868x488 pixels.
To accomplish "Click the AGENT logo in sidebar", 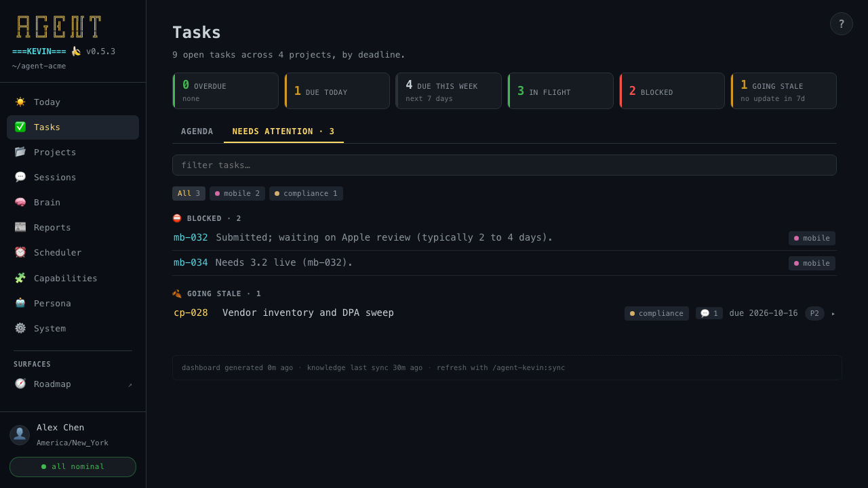I will [59, 26].
